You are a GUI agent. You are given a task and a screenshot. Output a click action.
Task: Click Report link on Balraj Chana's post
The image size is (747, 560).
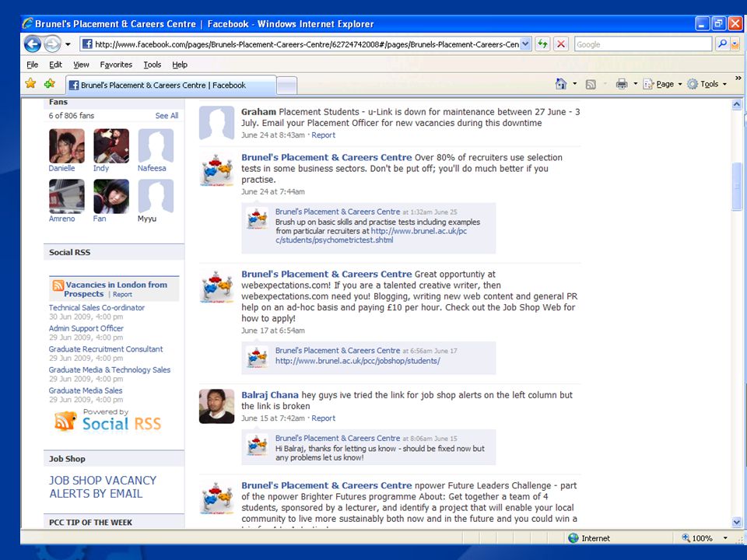(x=324, y=418)
